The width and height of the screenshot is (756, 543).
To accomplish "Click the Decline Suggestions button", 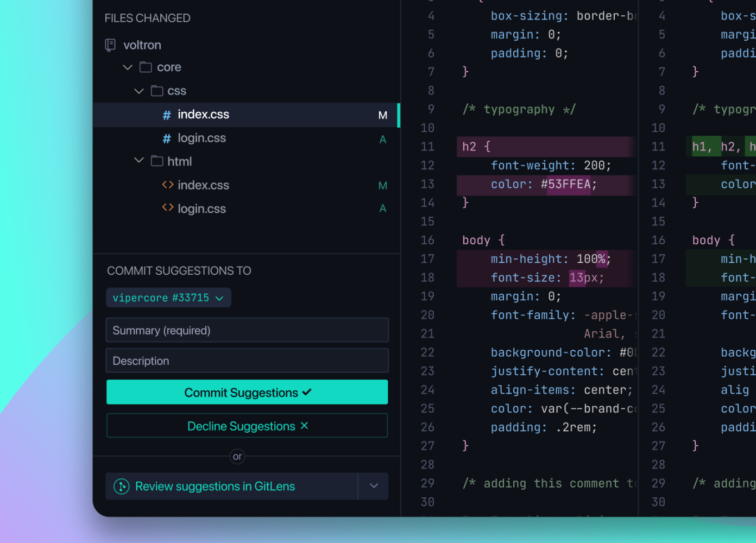I will pos(247,426).
